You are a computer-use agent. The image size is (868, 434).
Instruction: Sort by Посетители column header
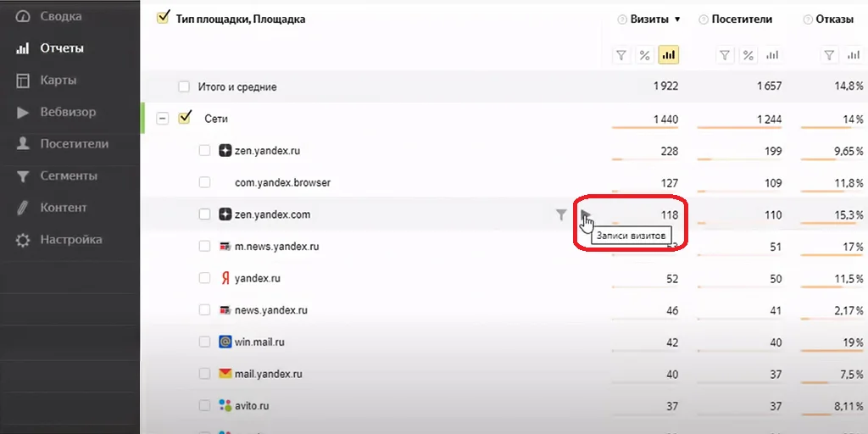point(742,19)
